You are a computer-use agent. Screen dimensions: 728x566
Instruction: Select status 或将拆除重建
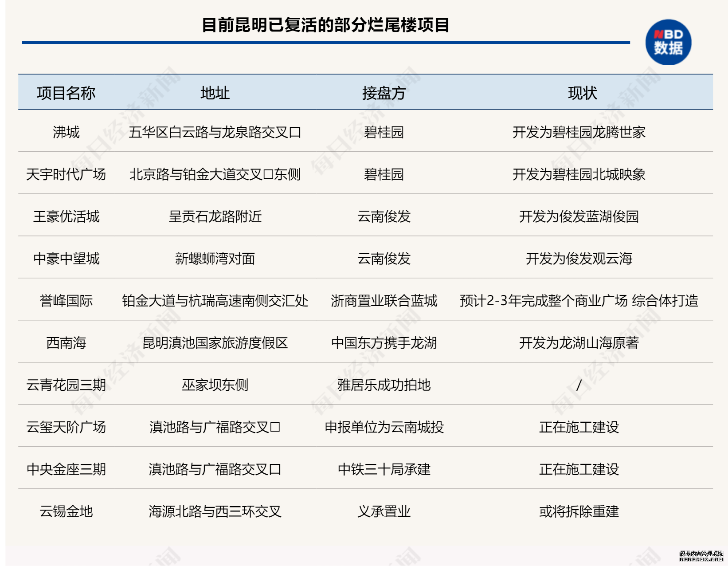(x=579, y=511)
